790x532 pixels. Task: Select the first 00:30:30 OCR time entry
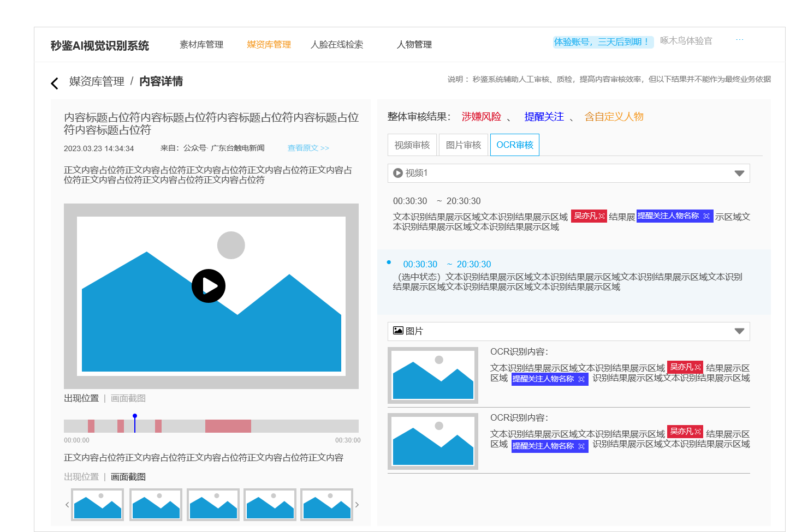(x=437, y=201)
